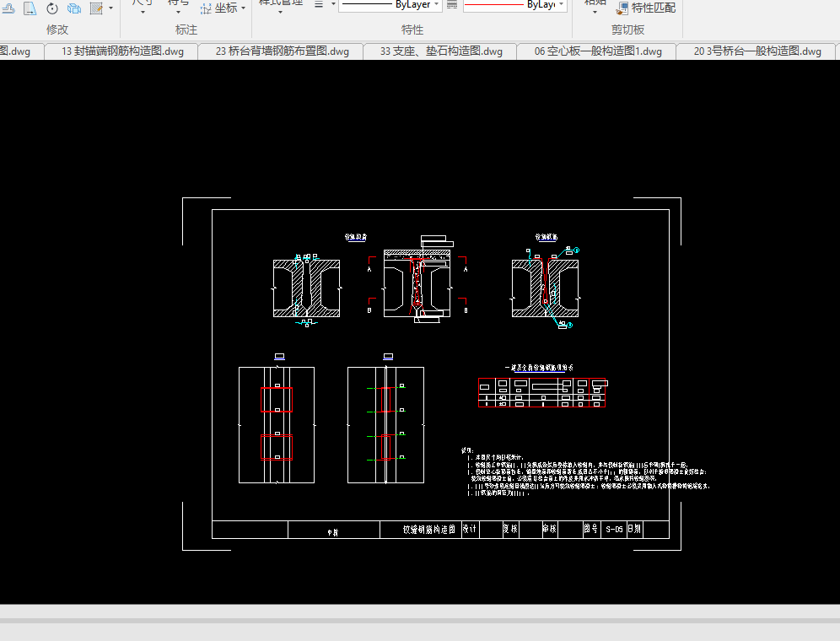Click the mirror tool icon in 修改 panel
840x641 pixels.
coord(30,8)
